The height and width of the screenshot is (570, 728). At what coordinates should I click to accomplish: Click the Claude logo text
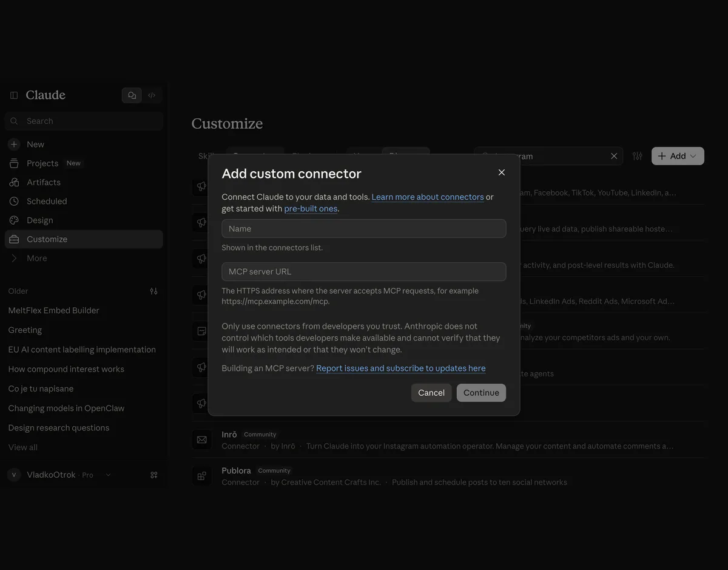click(x=45, y=95)
